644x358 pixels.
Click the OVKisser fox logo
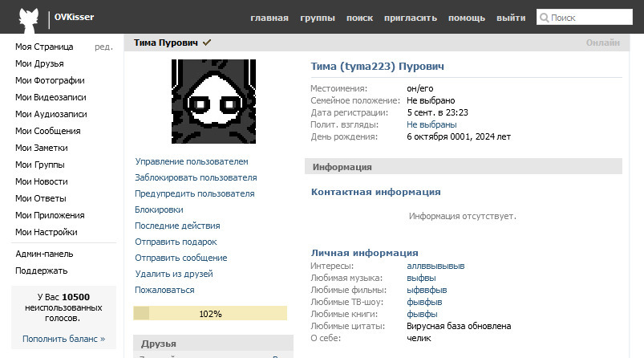(x=29, y=20)
